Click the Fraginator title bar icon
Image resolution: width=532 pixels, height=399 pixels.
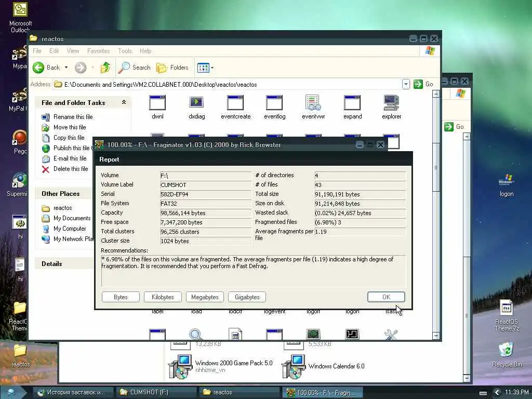[x=99, y=145]
